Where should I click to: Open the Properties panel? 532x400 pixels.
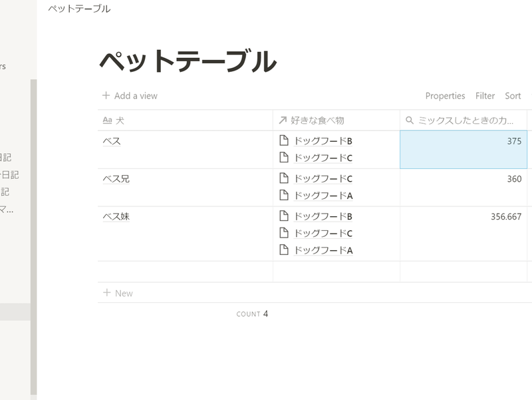pyautogui.click(x=445, y=96)
